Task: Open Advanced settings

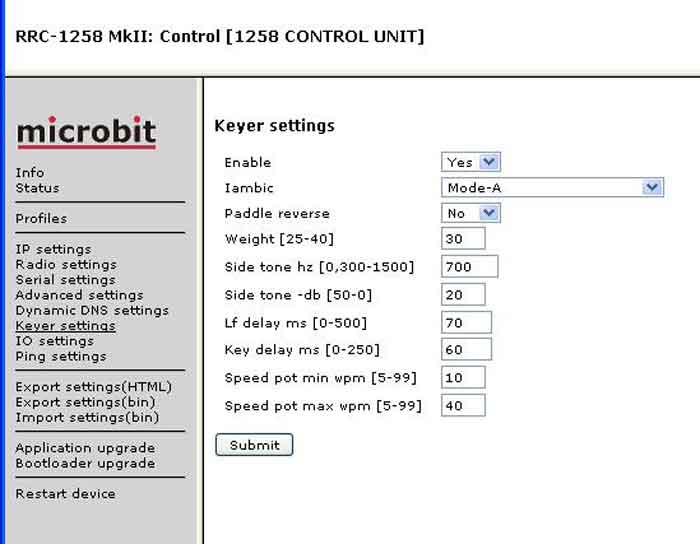Action: (x=79, y=295)
